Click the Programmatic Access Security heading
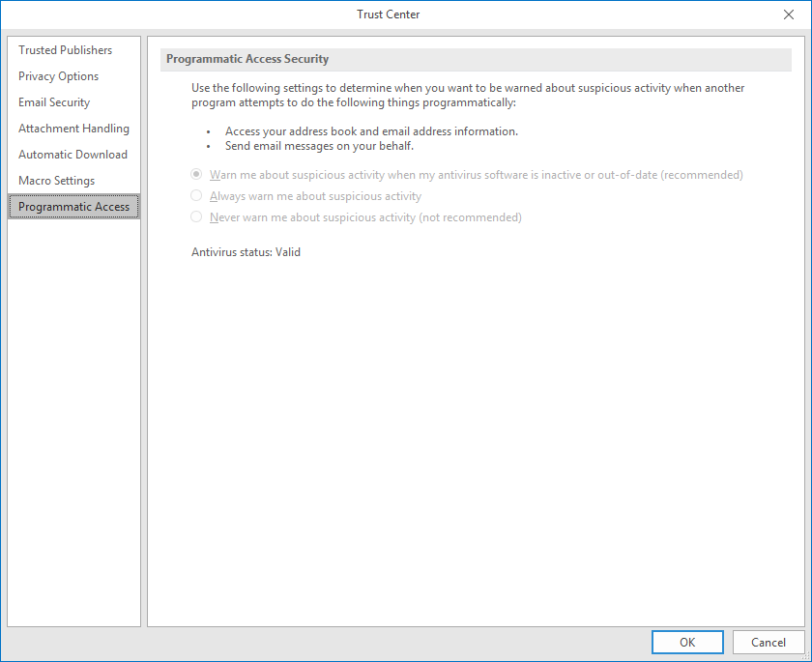Image resolution: width=812 pixels, height=662 pixels. point(247,59)
